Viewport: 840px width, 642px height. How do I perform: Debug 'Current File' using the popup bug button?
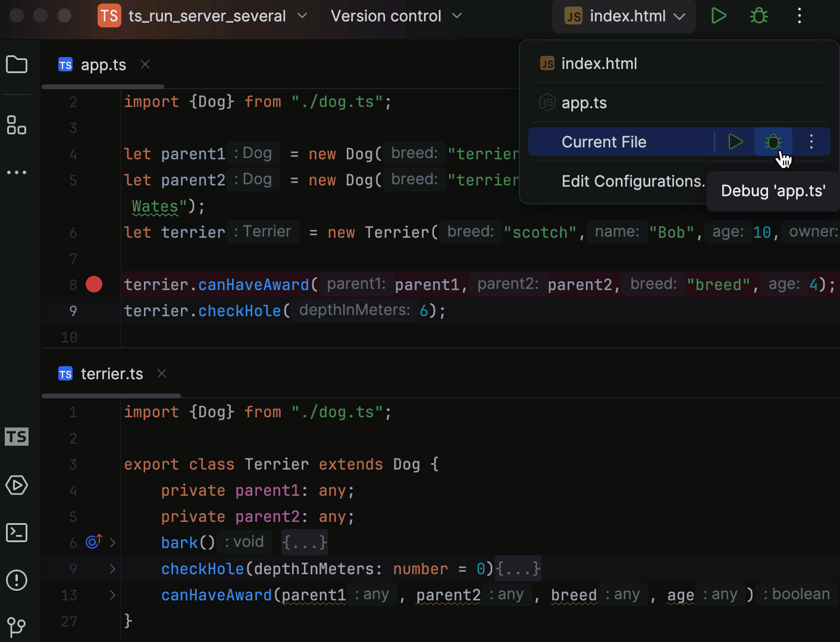(x=773, y=141)
